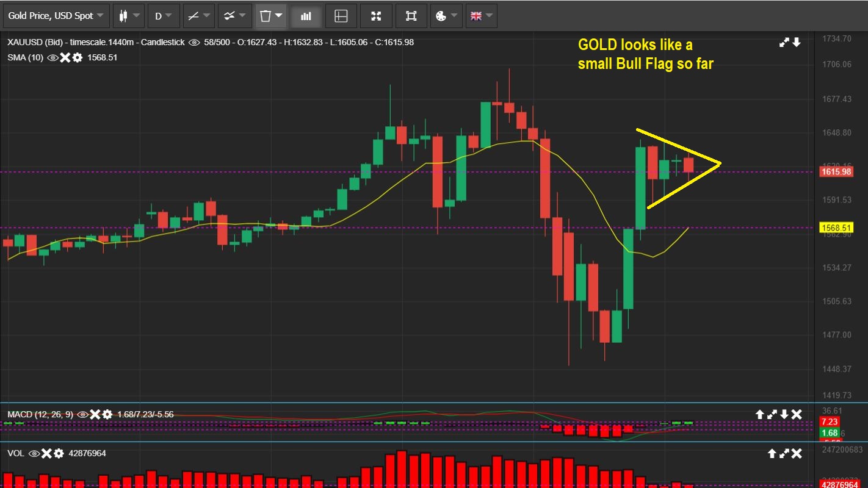
Task: Click the 1448.37 price axis value
Action: (x=836, y=368)
